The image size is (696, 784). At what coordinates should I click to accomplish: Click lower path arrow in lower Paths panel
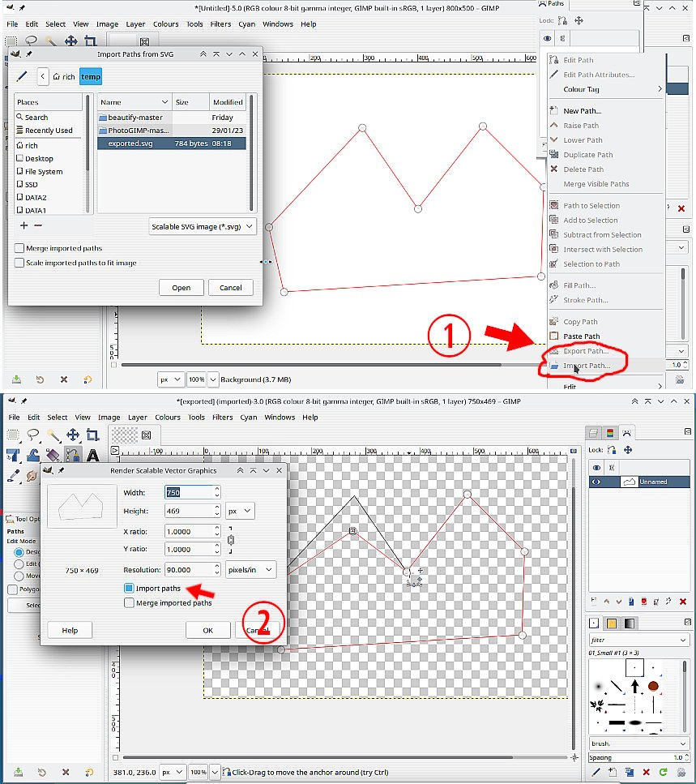pyautogui.click(x=618, y=602)
